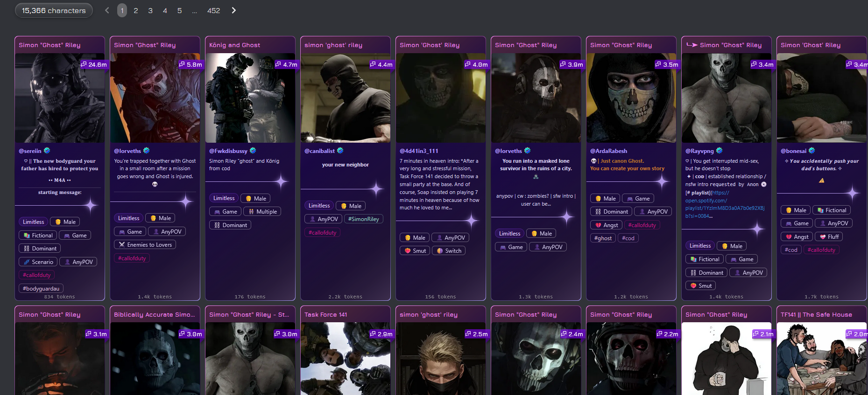Open the König and Ghost card title
The height and width of the screenshot is (395, 868).
[235, 45]
